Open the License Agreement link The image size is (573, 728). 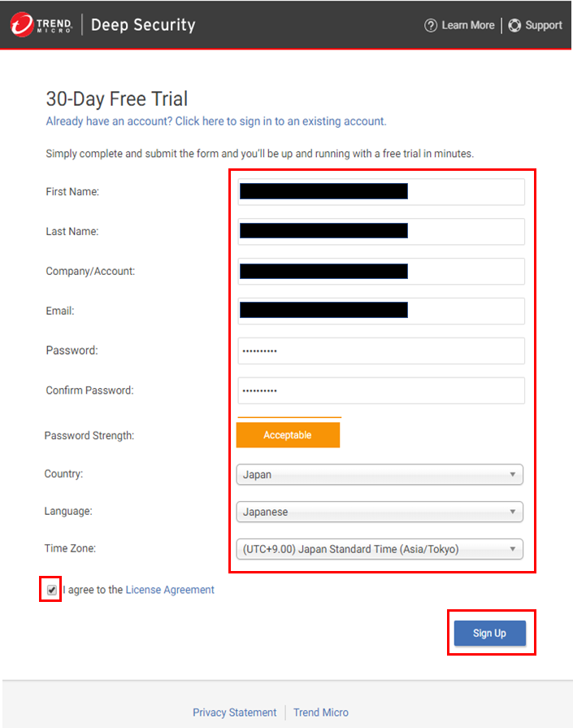(170, 590)
